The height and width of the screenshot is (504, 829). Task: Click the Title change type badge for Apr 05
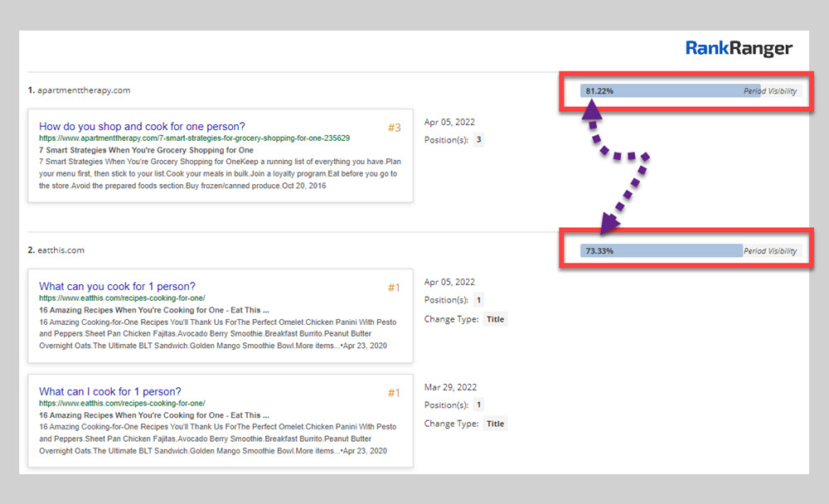tap(495, 319)
